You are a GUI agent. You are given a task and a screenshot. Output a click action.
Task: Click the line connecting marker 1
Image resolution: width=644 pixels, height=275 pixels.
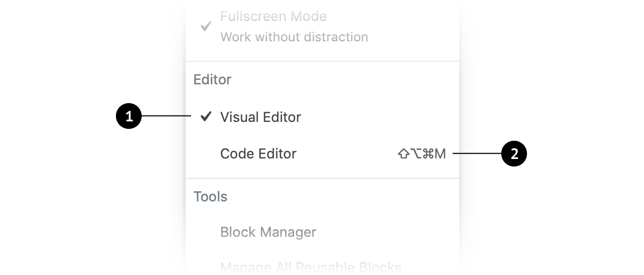click(x=165, y=117)
